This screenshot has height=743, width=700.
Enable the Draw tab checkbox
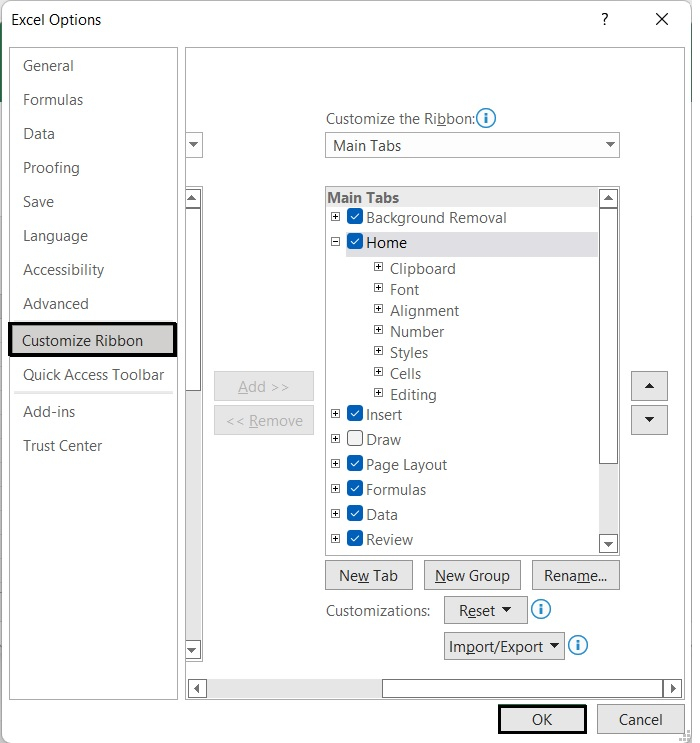(355, 439)
